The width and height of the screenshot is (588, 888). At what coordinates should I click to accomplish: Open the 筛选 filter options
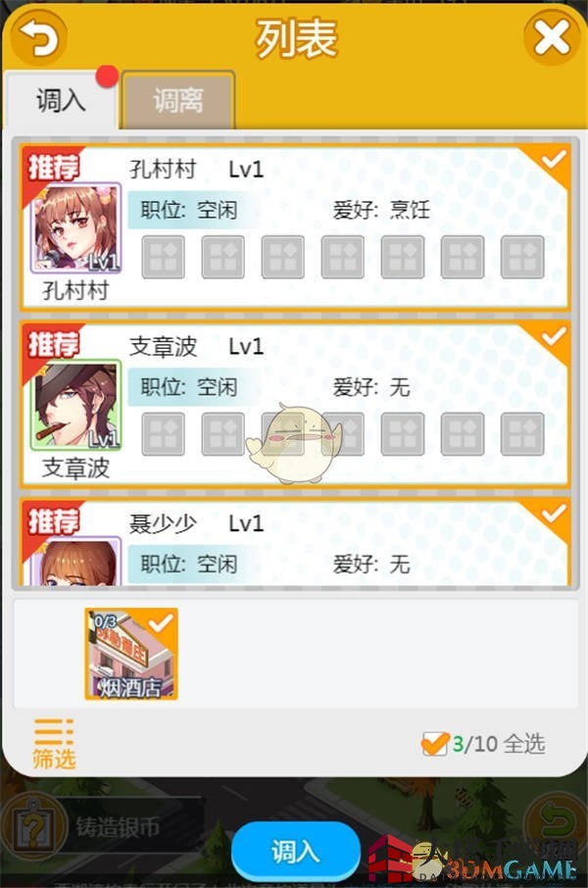[x=54, y=744]
